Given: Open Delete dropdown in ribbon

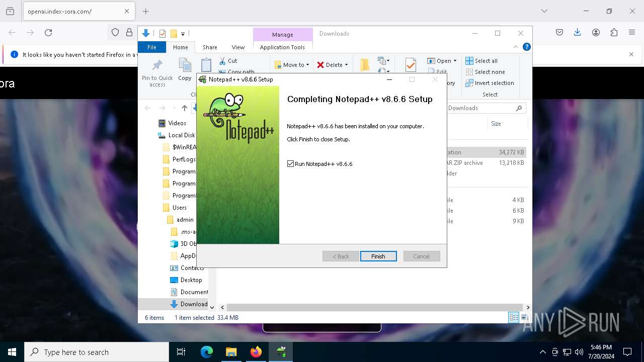Looking at the screenshot, I should (x=332, y=65).
